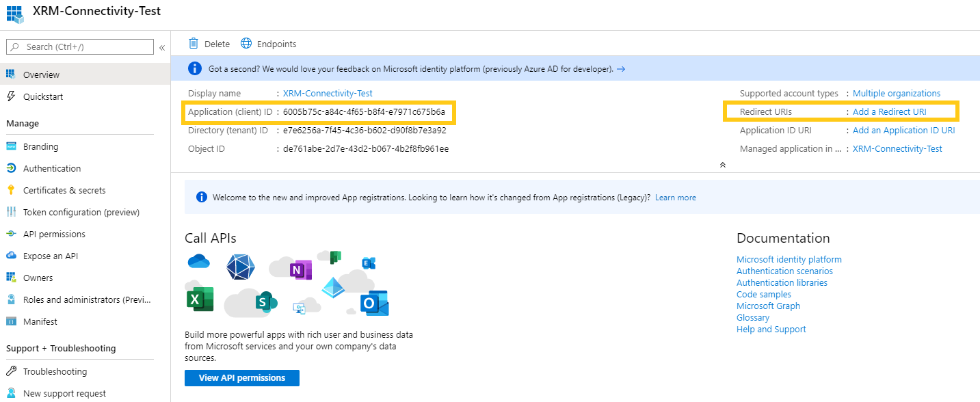Click Multiple organizations link

pos(897,93)
